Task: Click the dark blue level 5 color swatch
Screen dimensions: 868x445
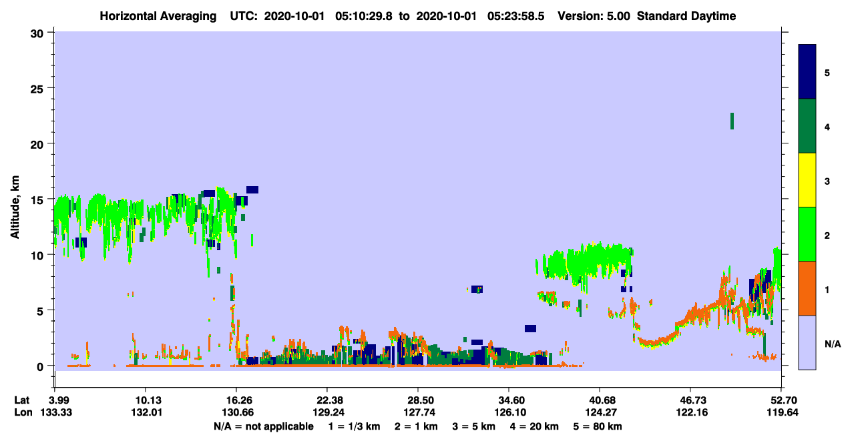Action: click(807, 71)
